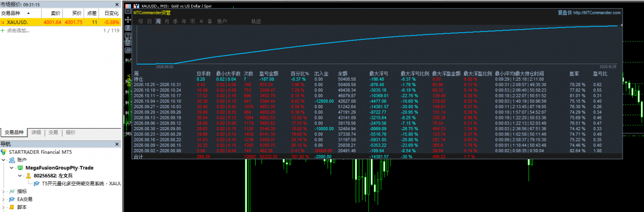This screenshot has height=212, width=644.
Task: Click the minus collapse icon on MTCommander toolbar
Action: click(x=128, y=11)
